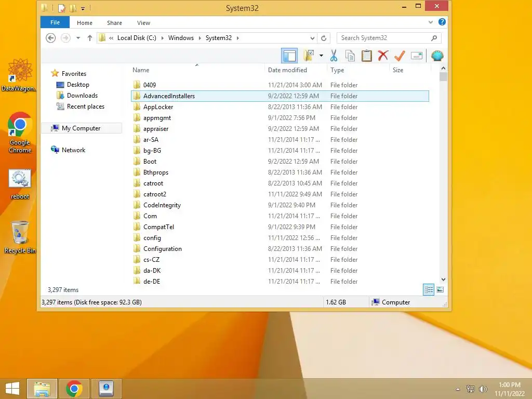Click the orange checkmark properties icon
This screenshot has height=399, width=532.
[x=400, y=56]
